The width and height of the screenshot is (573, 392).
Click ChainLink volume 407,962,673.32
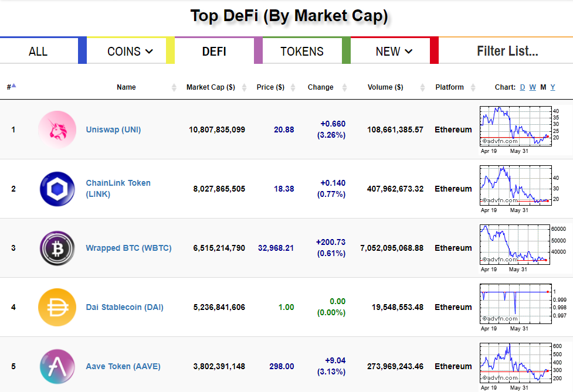[x=395, y=189]
